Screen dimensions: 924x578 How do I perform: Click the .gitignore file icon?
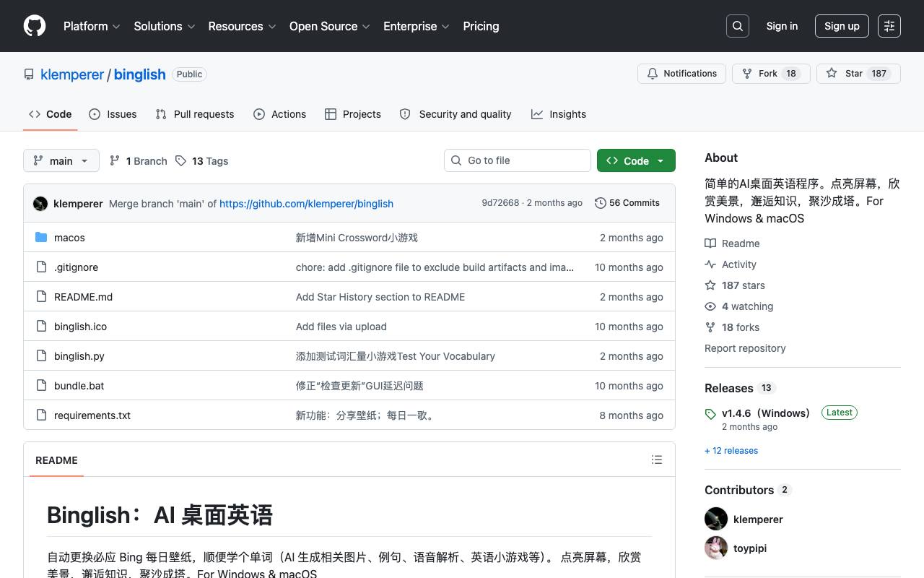[41, 267]
